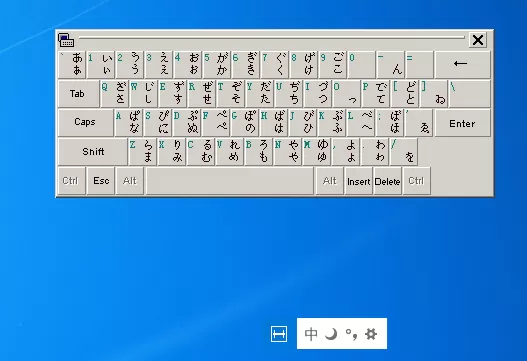527x361 pixels.
Task: Tap the 4 key showing お
Action: point(187,65)
